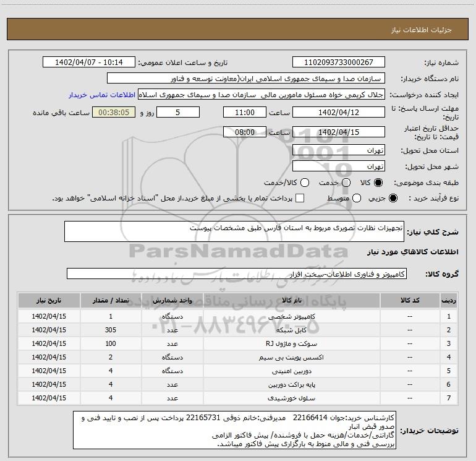Click the need number field 1102093733000267
Viewport: 476px width, 461px height.
click(339, 62)
